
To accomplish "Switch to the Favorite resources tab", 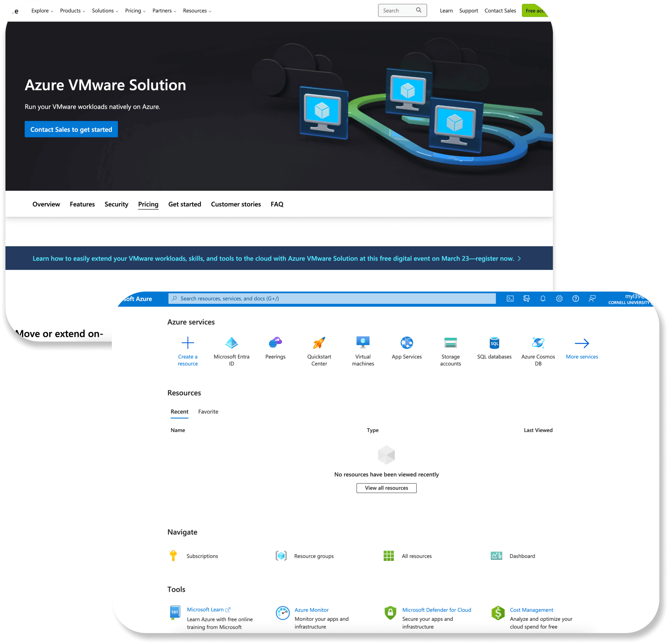I will (208, 411).
